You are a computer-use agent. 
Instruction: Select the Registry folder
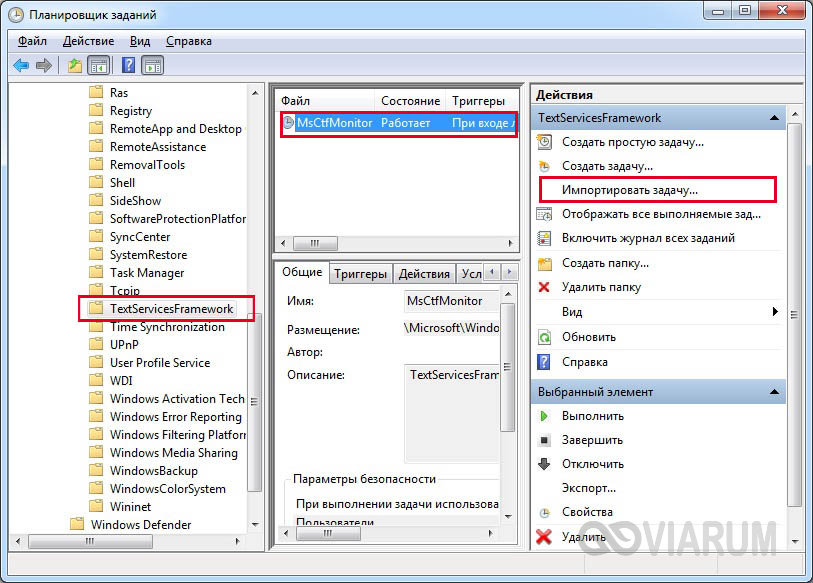[x=131, y=111]
